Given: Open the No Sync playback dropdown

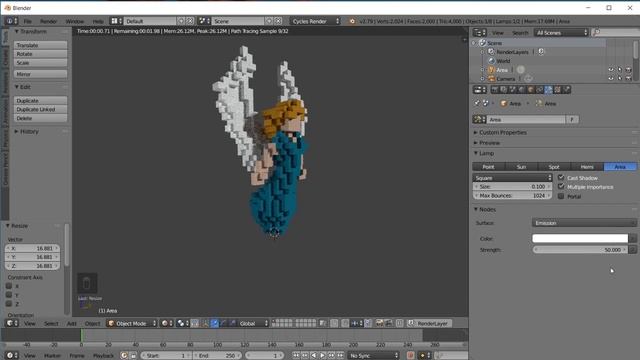Looking at the screenshot, I should [373, 356].
